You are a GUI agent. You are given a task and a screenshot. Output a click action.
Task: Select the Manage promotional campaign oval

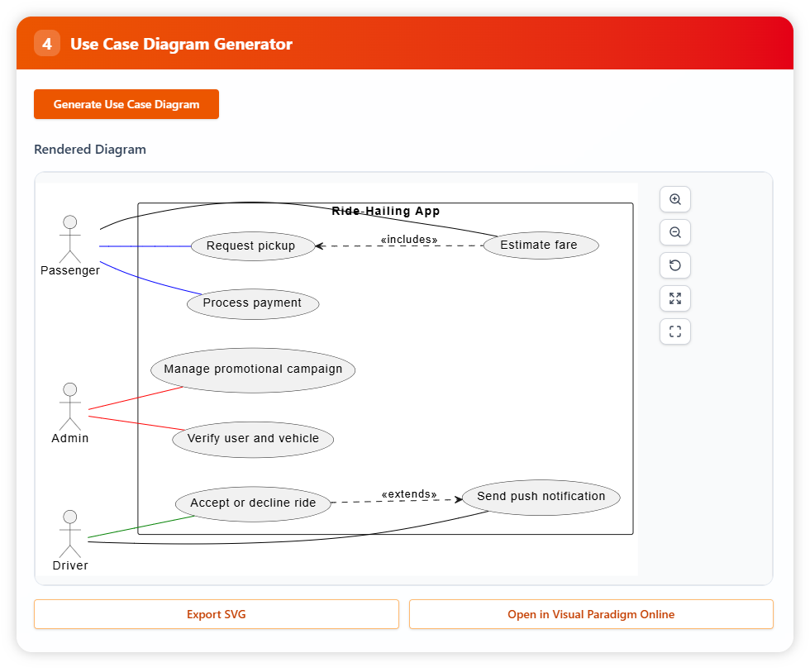(253, 369)
